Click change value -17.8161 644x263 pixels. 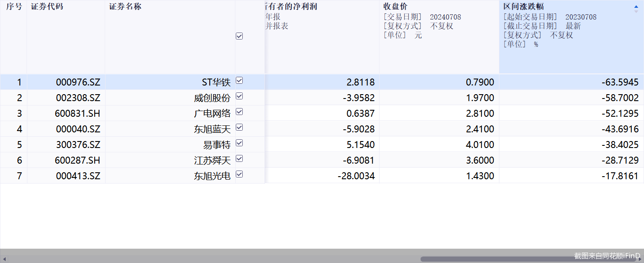pyautogui.click(x=620, y=176)
